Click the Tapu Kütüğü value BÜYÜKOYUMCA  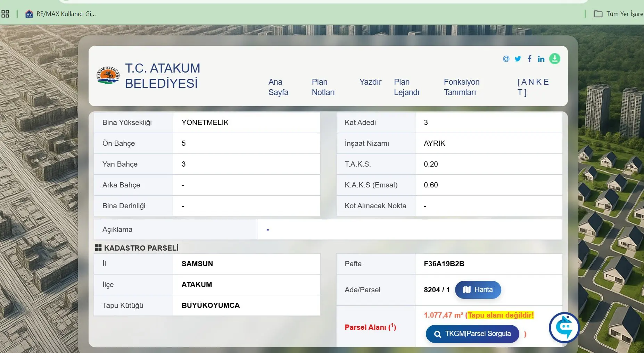coord(210,305)
